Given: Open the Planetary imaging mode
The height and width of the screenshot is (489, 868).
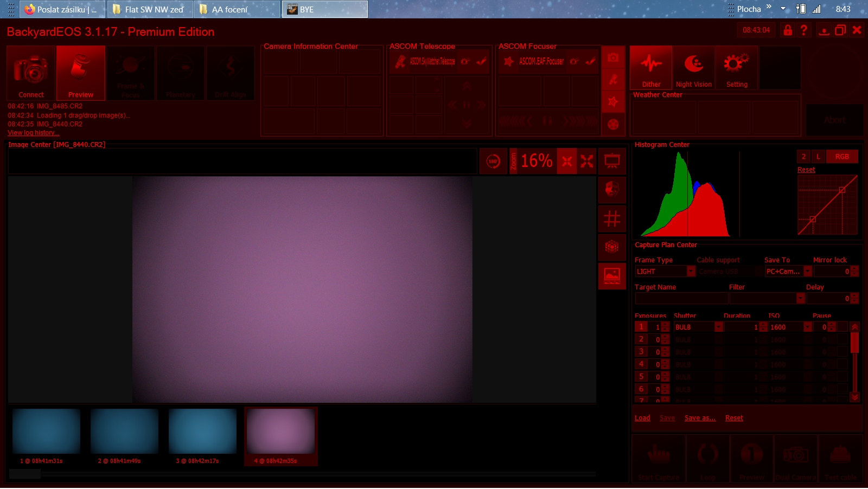Looking at the screenshot, I should 181,73.
